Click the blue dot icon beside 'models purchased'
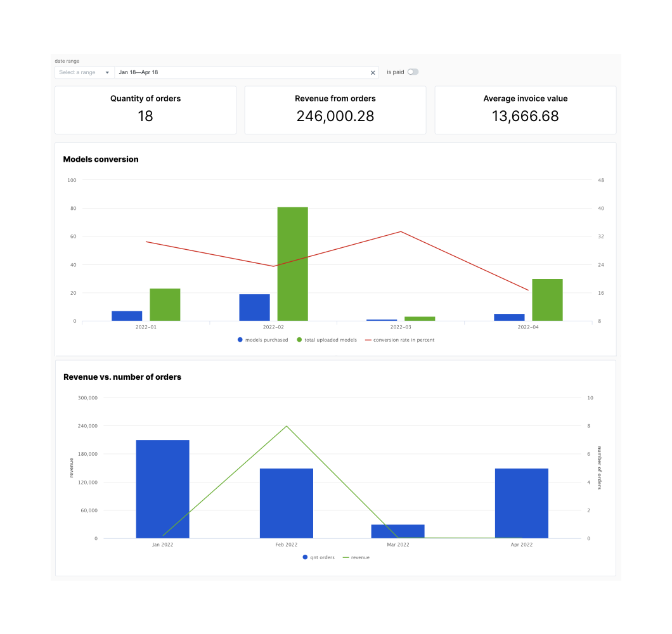Image resolution: width=672 pixels, height=634 pixels. (x=240, y=340)
